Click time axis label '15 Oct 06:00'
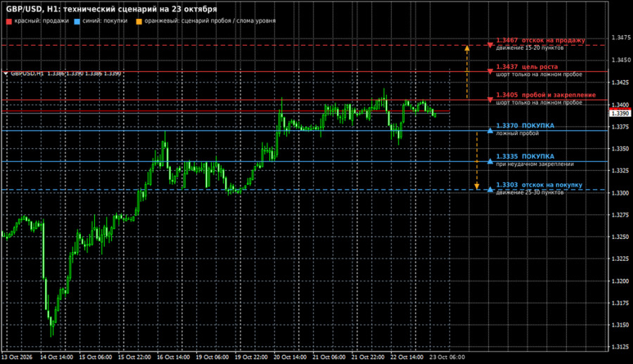This screenshot has height=364, width=633. tap(95, 357)
